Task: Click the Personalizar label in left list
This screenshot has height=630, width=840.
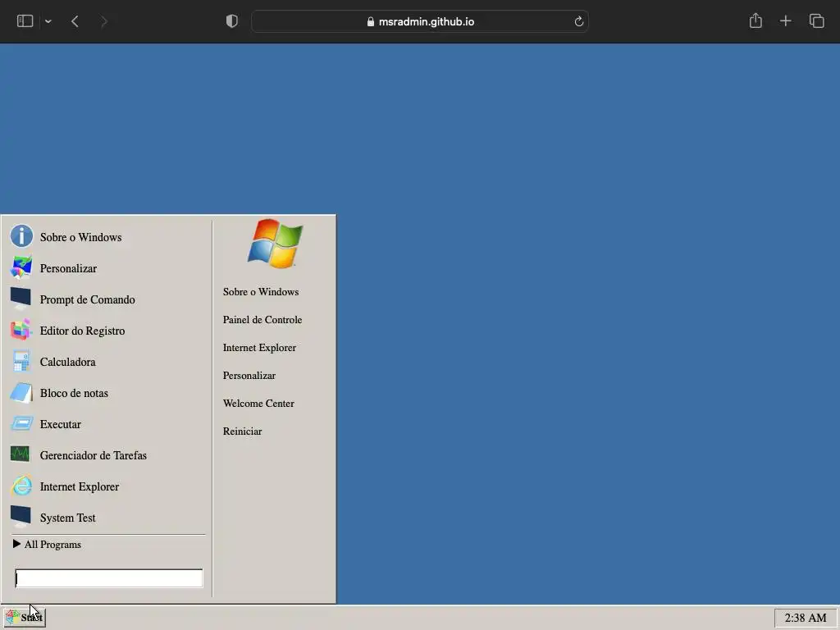Action: click(68, 268)
